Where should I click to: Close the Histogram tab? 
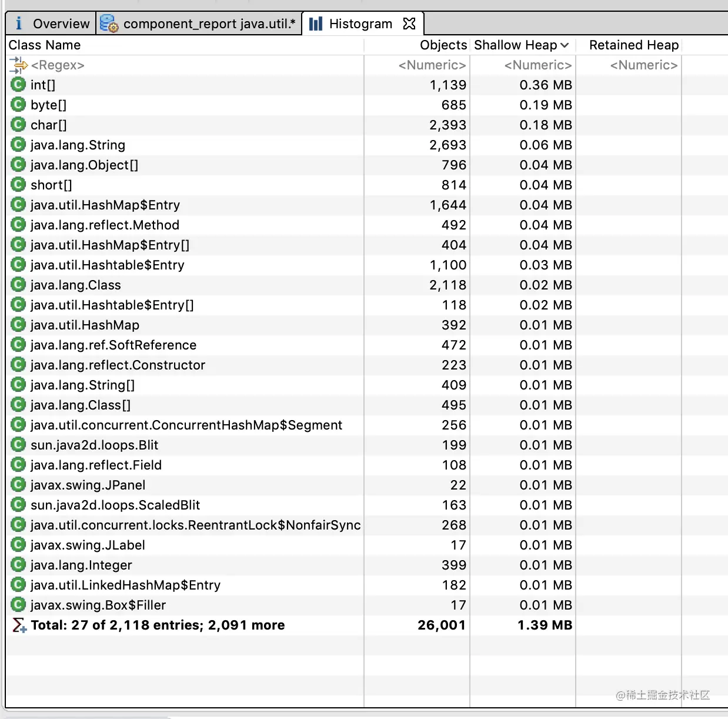pyautogui.click(x=409, y=24)
